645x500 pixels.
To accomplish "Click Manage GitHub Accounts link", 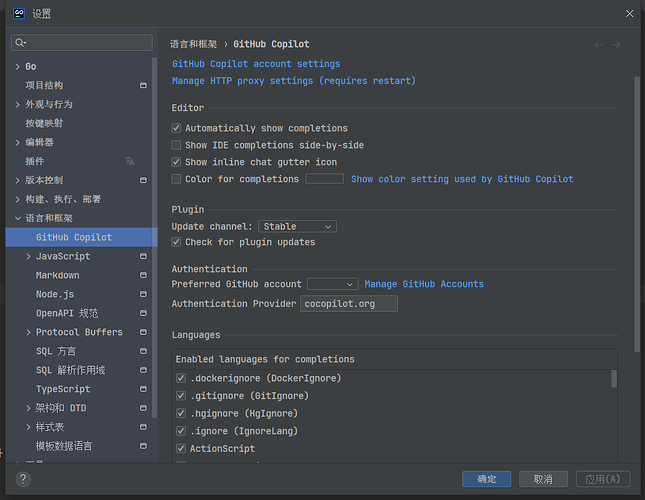I will tap(424, 284).
